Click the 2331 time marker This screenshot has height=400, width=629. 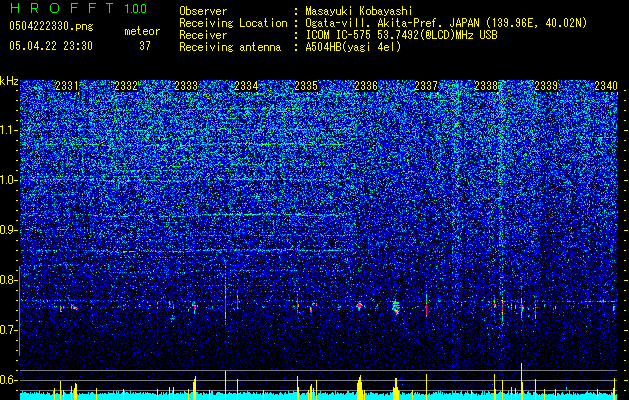point(67,86)
